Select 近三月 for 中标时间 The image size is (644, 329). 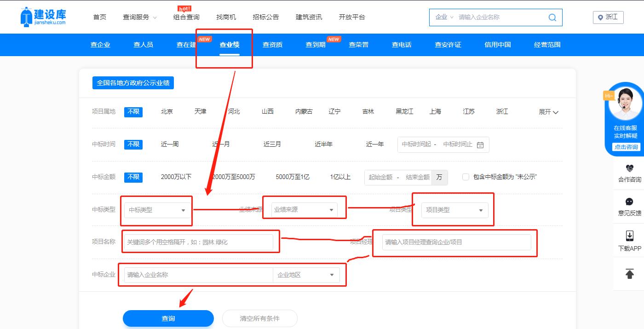point(272,144)
